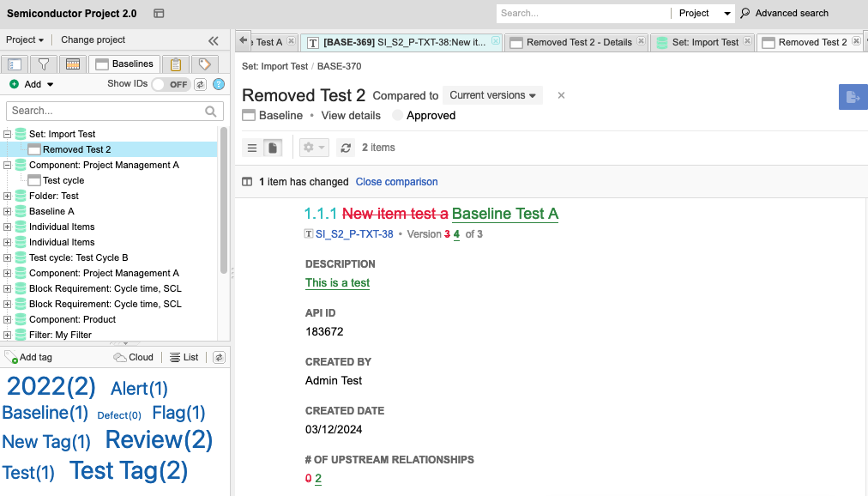
Task: Toggle the Show IDs switch
Action: (171, 84)
